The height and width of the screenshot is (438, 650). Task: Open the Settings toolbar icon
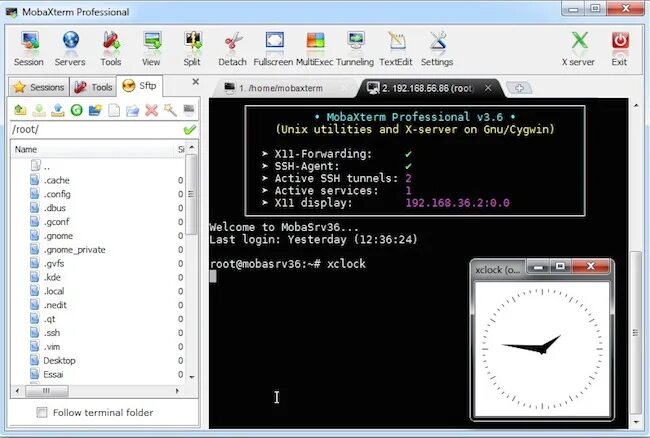[437, 48]
